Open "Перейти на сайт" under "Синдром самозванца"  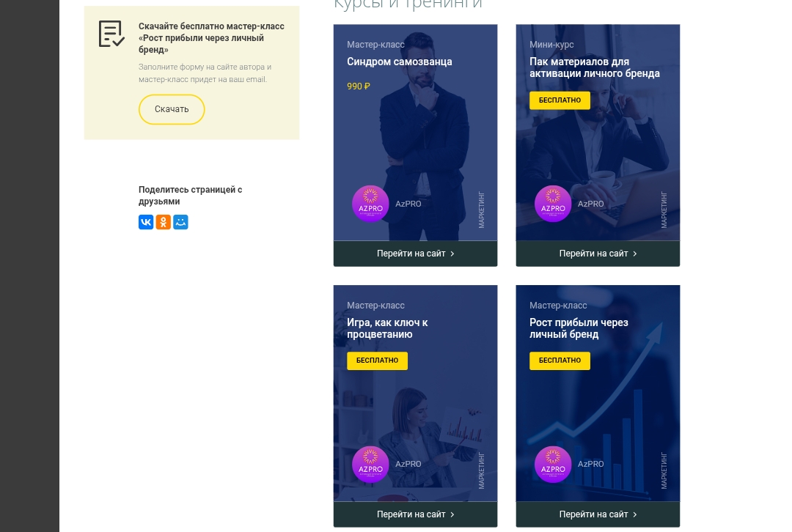415,254
